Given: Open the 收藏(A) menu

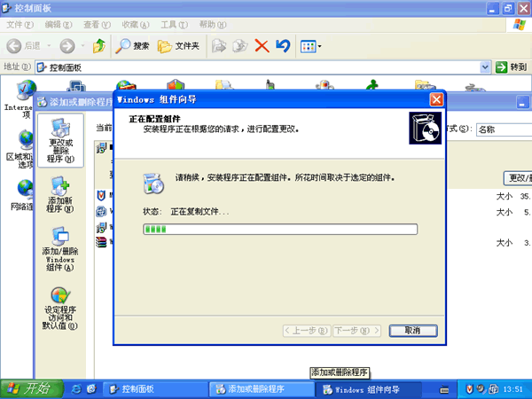Looking at the screenshot, I should click(136, 25).
